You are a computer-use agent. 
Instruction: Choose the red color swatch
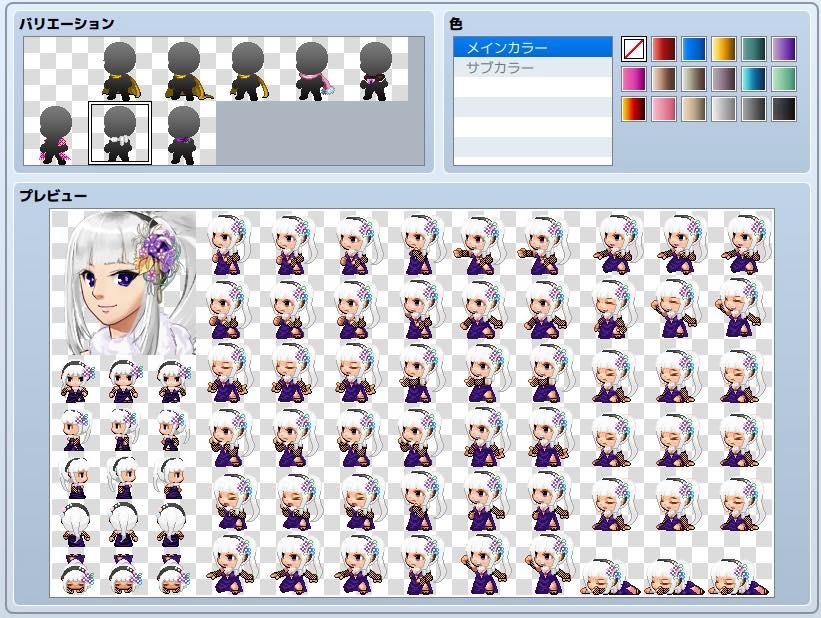point(664,48)
